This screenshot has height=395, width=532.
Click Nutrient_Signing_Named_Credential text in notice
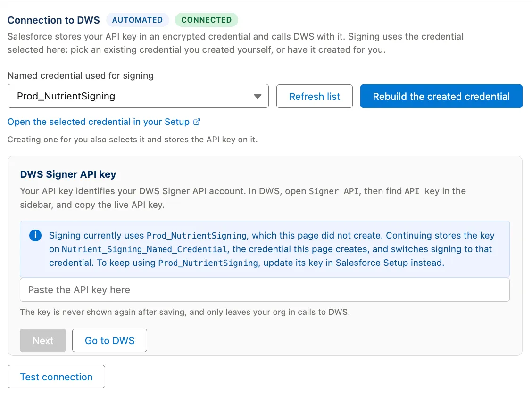click(144, 249)
